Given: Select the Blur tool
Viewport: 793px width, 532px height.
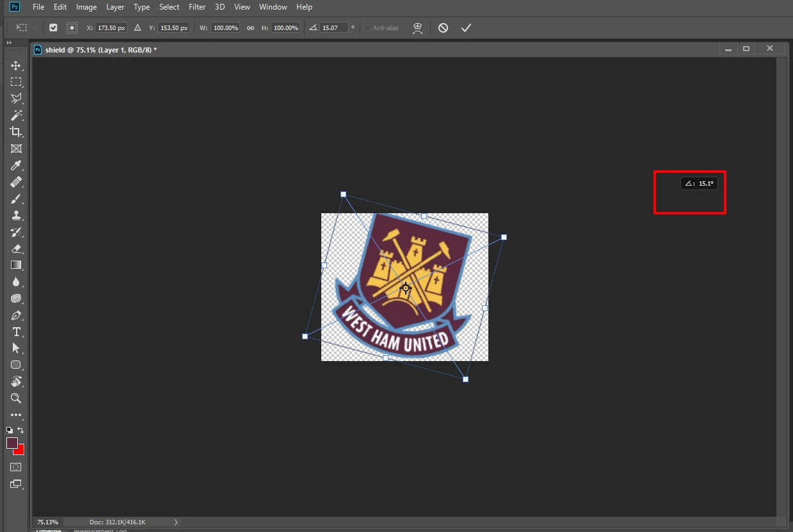Looking at the screenshot, I should [x=16, y=282].
